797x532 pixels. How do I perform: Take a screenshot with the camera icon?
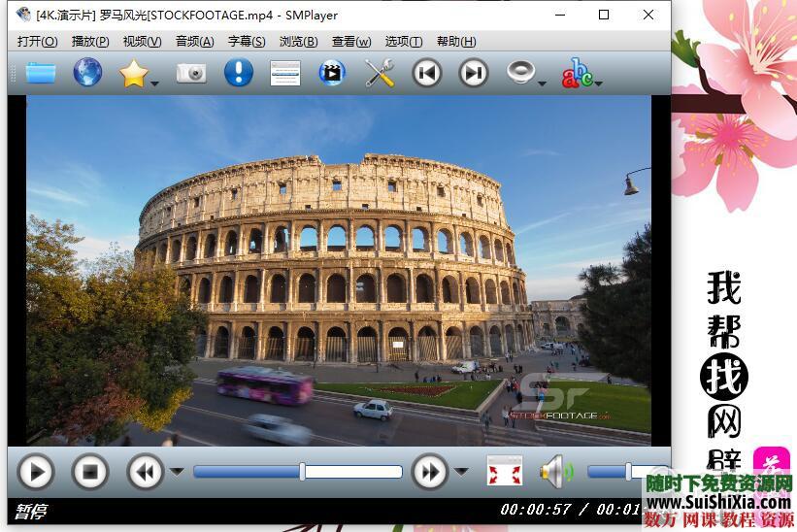click(x=191, y=73)
